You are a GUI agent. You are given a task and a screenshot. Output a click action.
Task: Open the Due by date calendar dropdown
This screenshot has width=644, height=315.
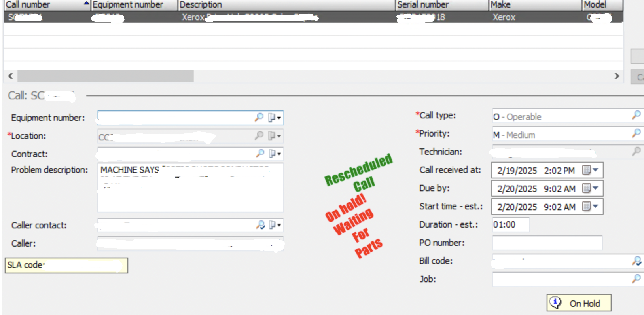pyautogui.click(x=590, y=188)
